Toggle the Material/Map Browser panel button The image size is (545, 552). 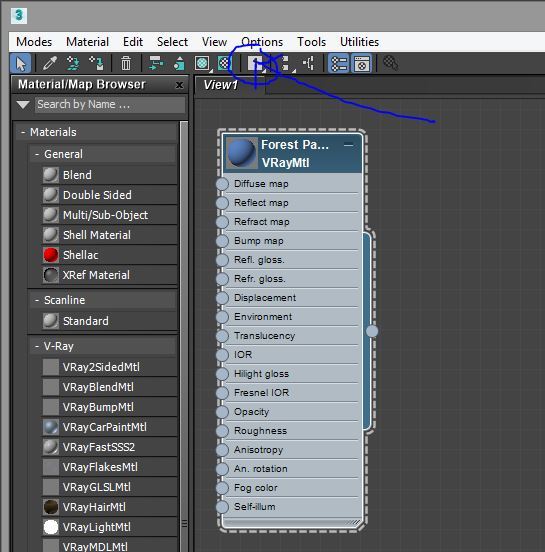click(338, 64)
